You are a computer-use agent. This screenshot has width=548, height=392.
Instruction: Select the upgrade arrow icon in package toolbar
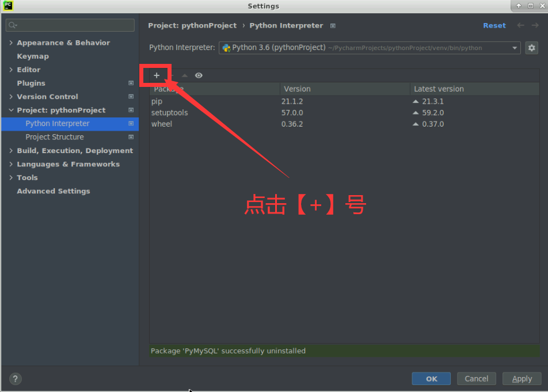coord(184,75)
